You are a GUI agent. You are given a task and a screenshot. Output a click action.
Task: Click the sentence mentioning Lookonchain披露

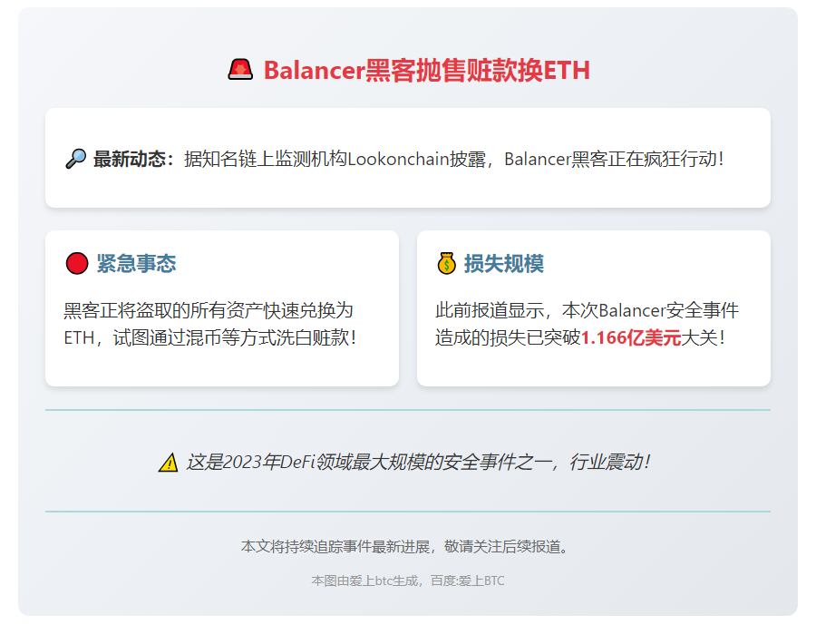pyautogui.click(x=454, y=159)
